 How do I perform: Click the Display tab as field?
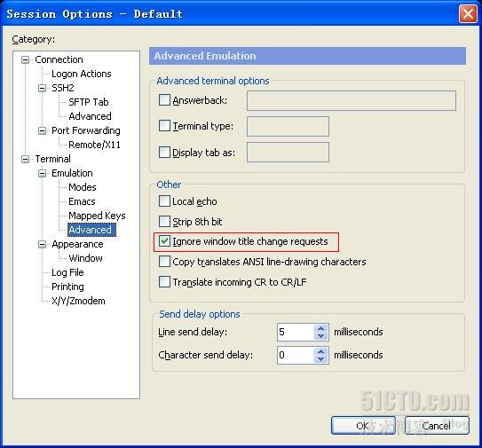(288, 152)
